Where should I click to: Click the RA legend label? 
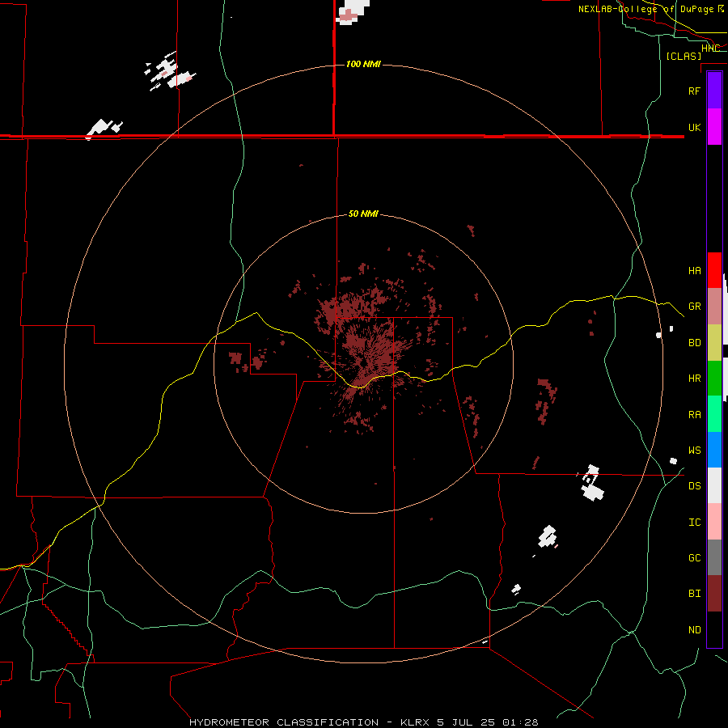point(694,415)
